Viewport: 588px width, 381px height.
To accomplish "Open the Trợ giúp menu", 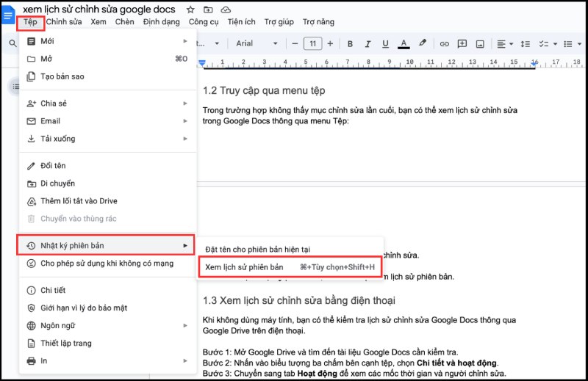I will point(279,22).
